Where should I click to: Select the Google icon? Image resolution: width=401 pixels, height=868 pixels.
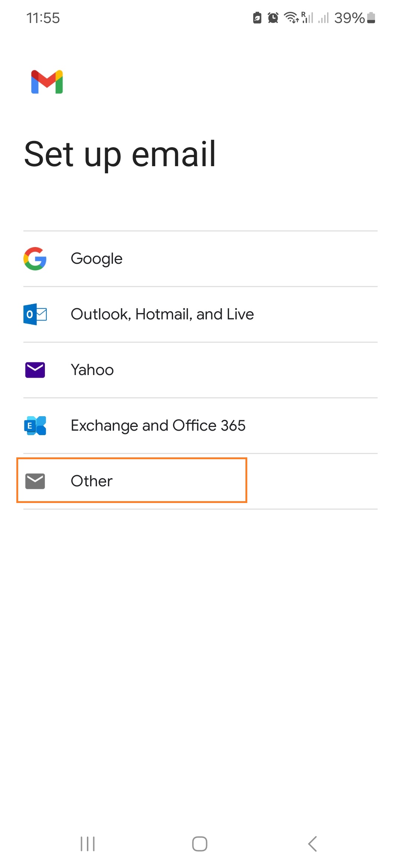tap(35, 259)
